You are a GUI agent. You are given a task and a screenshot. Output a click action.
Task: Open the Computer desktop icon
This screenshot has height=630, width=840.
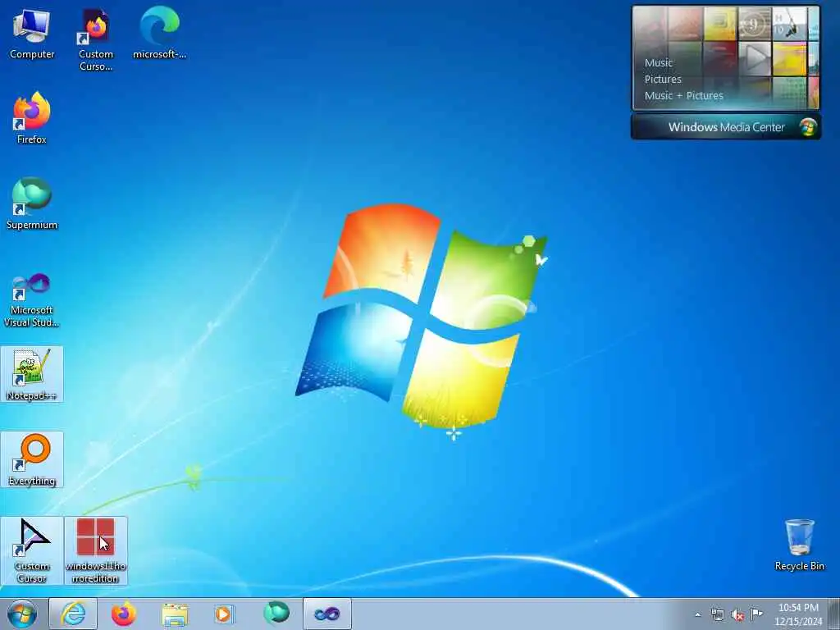point(32,34)
